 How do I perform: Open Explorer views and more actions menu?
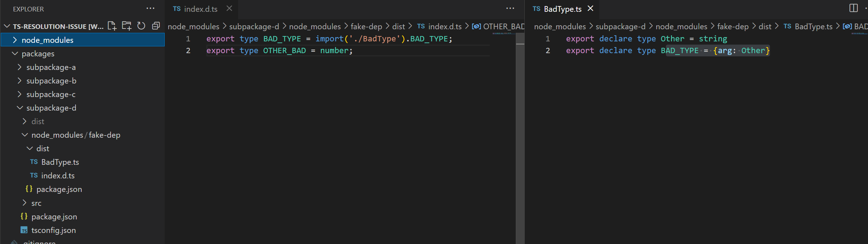pyautogui.click(x=150, y=9)
